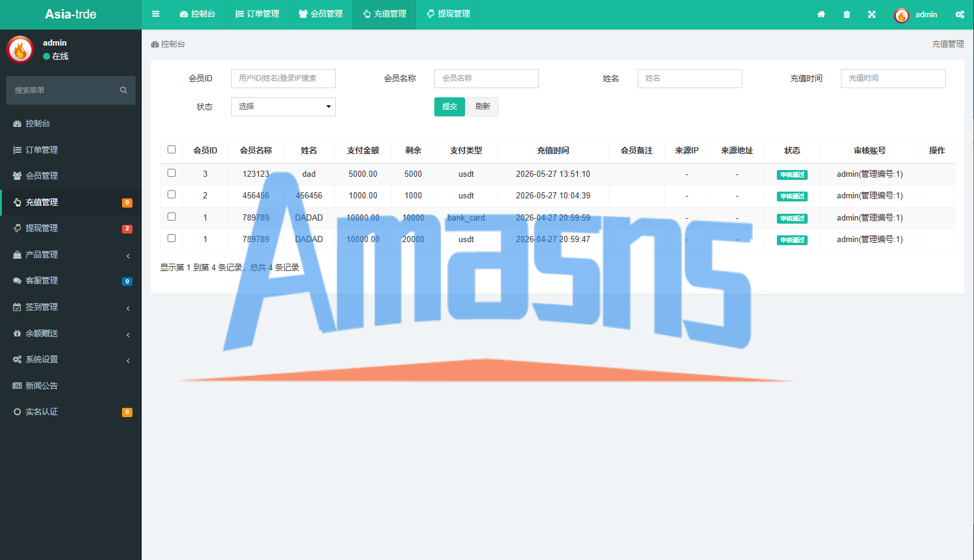Image resolution: width=974 pixels, height=560 pixels.
Task: Click the 刷新 button
Action: [x=483, y=107]
